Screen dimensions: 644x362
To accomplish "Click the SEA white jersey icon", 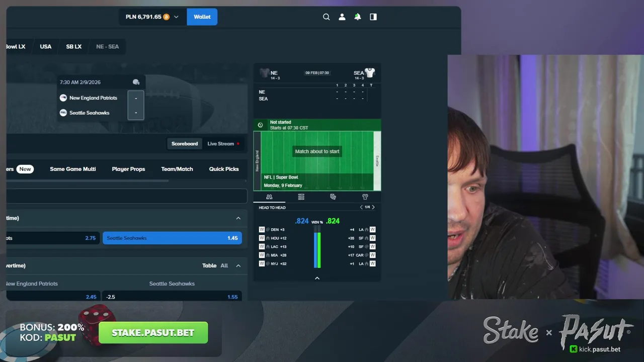I will [370, 73].
